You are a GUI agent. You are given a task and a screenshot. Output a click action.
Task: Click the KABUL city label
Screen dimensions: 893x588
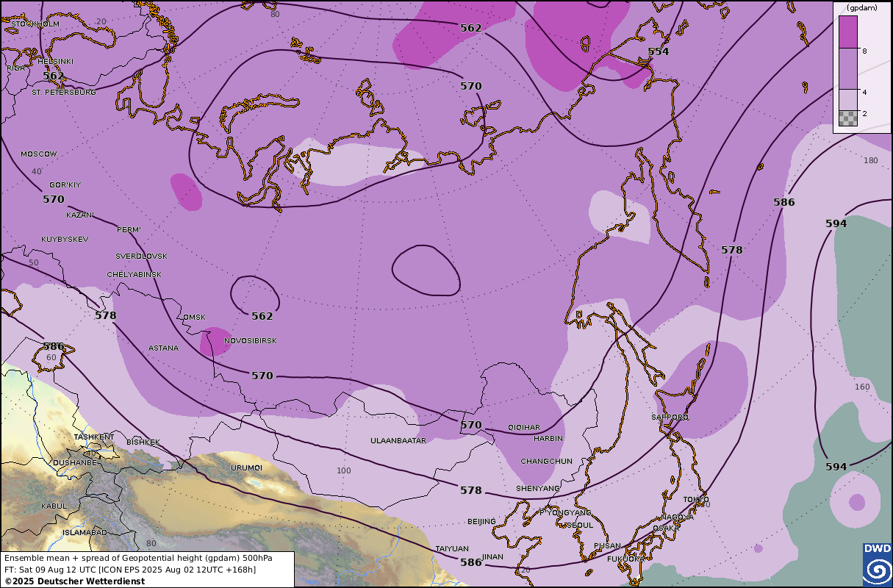(54, 506)
